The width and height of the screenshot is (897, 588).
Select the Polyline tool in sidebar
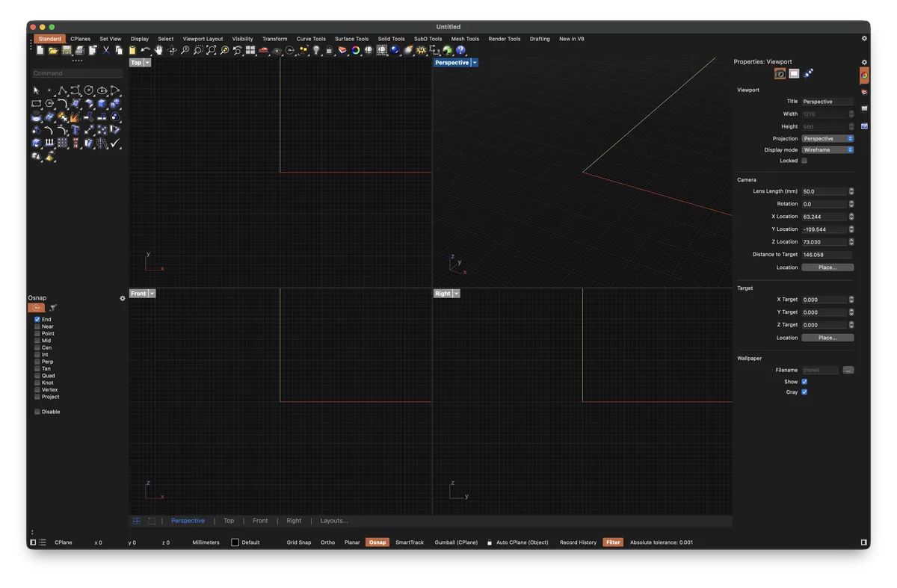point(62,90)
